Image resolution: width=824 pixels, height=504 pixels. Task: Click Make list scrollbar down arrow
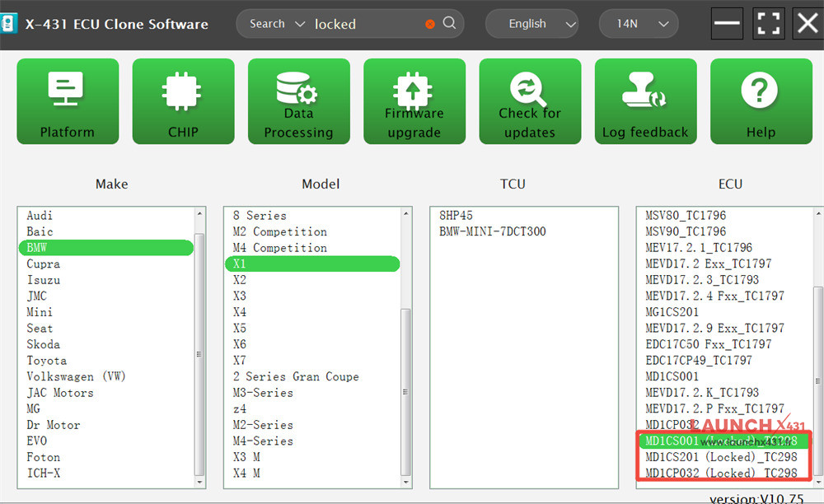coord(199,482)
